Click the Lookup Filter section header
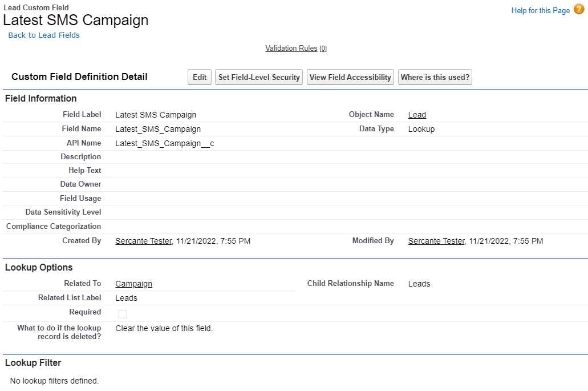Screen dimensions: 588x391 [x=33, y=362]
